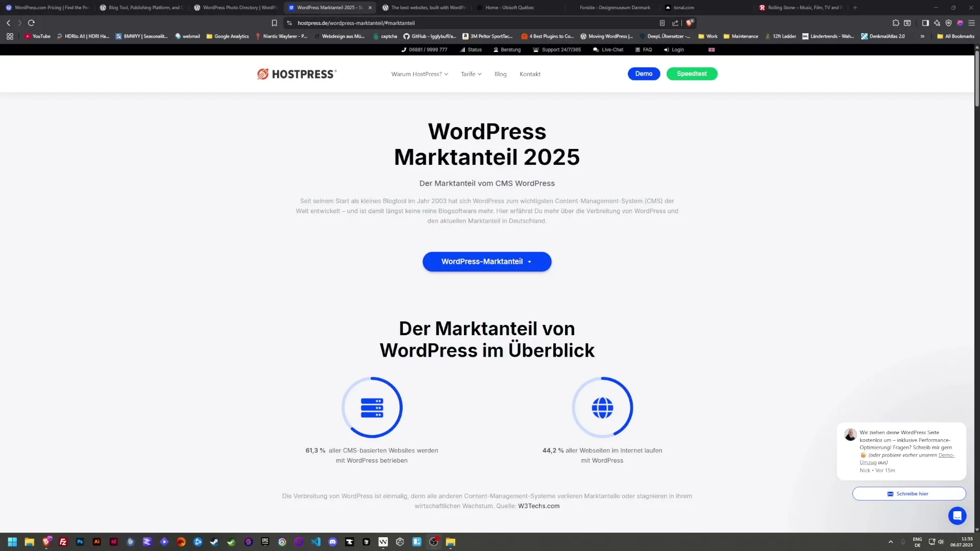Click the share page icon
Screen dimensions: 980x551
(x=675, y=23)
